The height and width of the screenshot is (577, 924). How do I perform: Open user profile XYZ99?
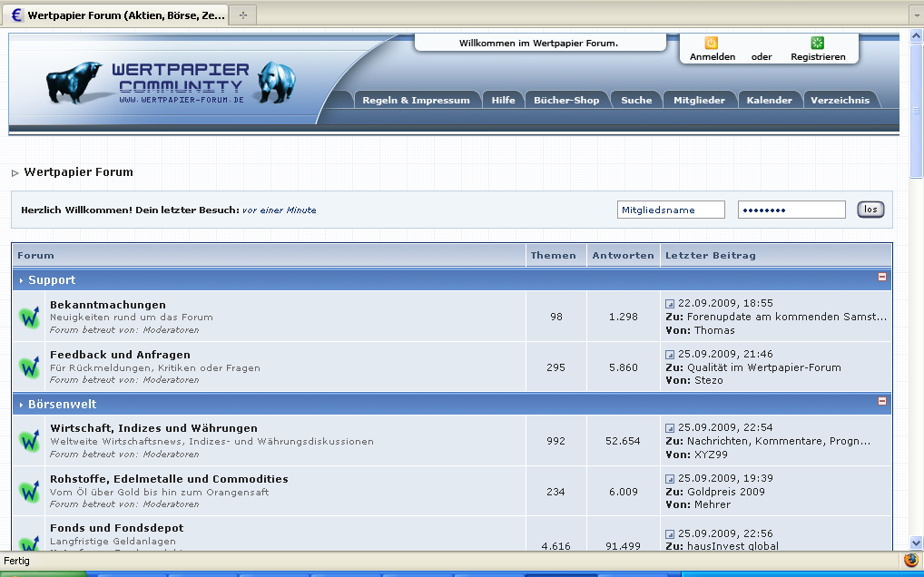(711, 455)
